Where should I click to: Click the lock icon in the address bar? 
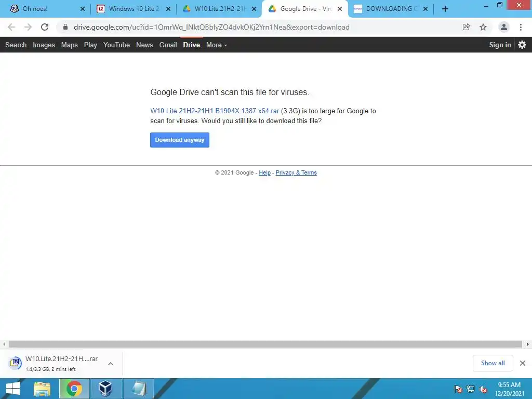(x=65, y=27)
